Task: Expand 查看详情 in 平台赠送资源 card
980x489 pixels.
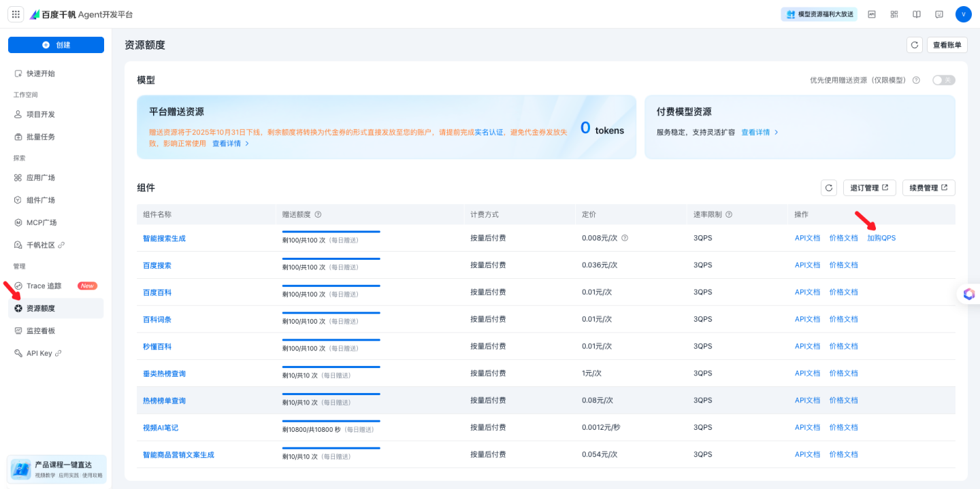Action: pos(231,144)
